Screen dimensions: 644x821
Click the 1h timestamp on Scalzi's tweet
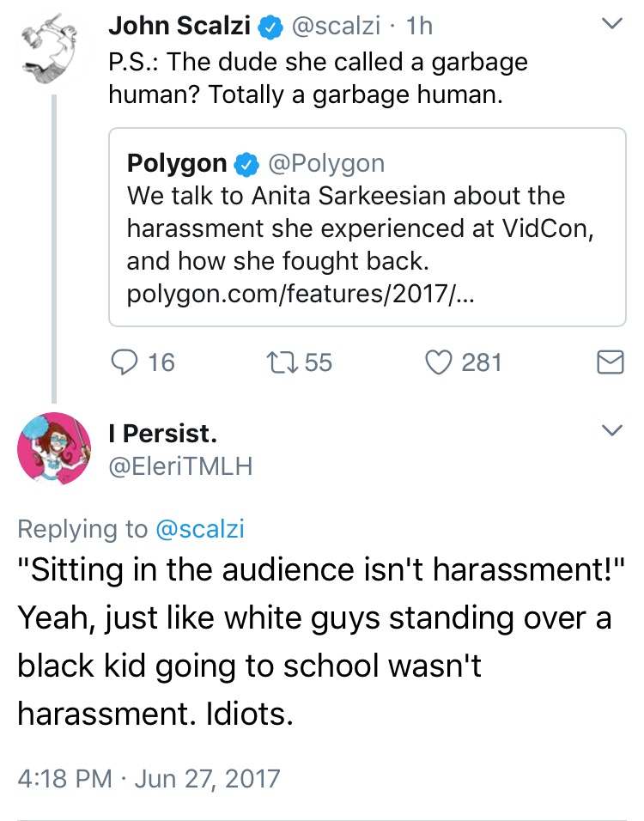(419, 26)
